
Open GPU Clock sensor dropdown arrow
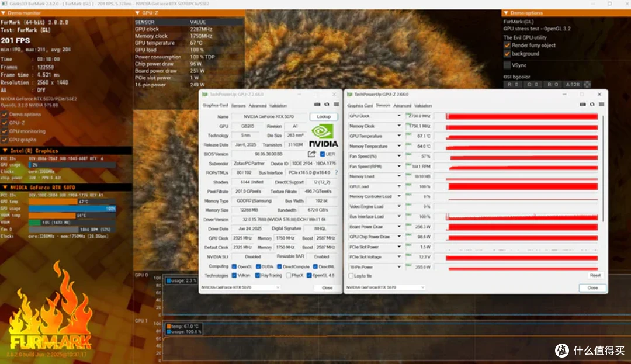coord(399,116)
